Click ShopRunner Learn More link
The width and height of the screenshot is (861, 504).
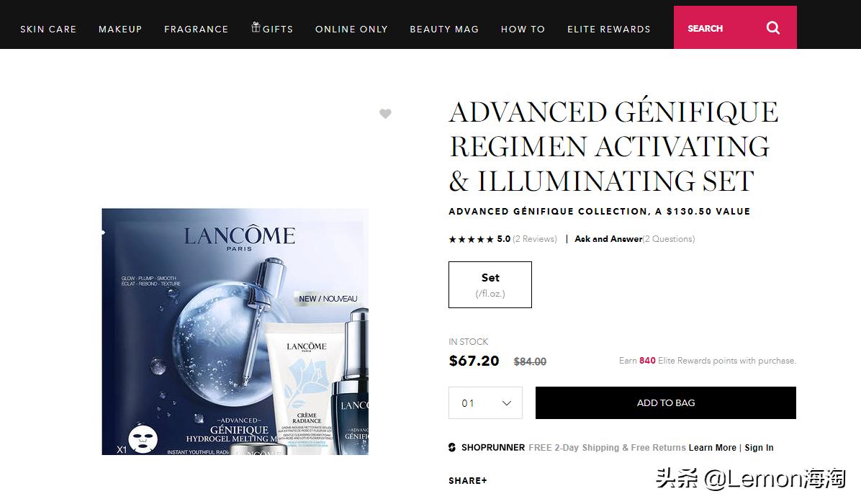[x=712, y=447]
